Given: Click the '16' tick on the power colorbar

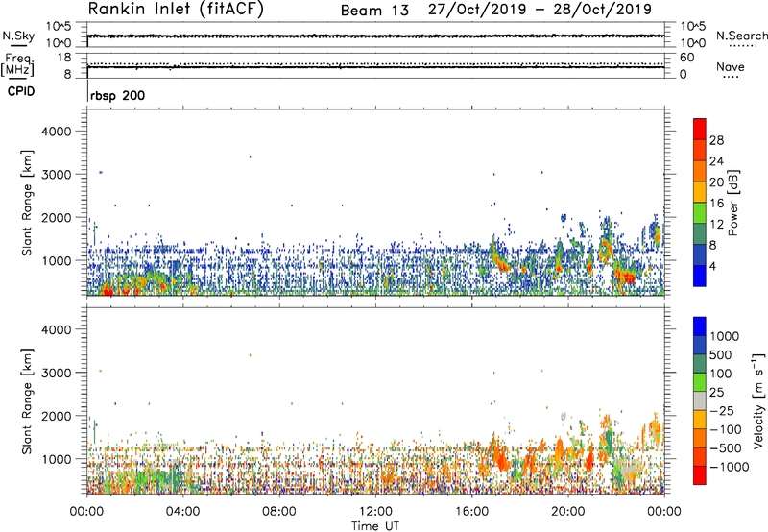Looking at the screenshot, I should click(x=716, y=204).
